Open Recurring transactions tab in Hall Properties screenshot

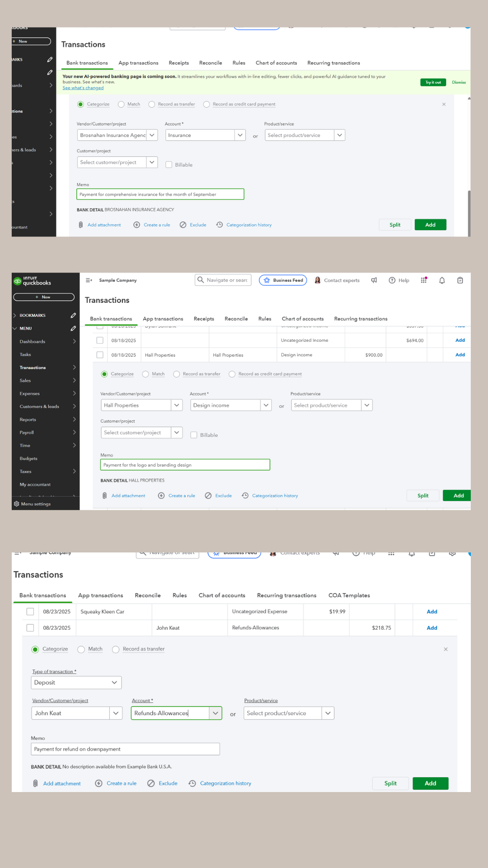point(361,319)
